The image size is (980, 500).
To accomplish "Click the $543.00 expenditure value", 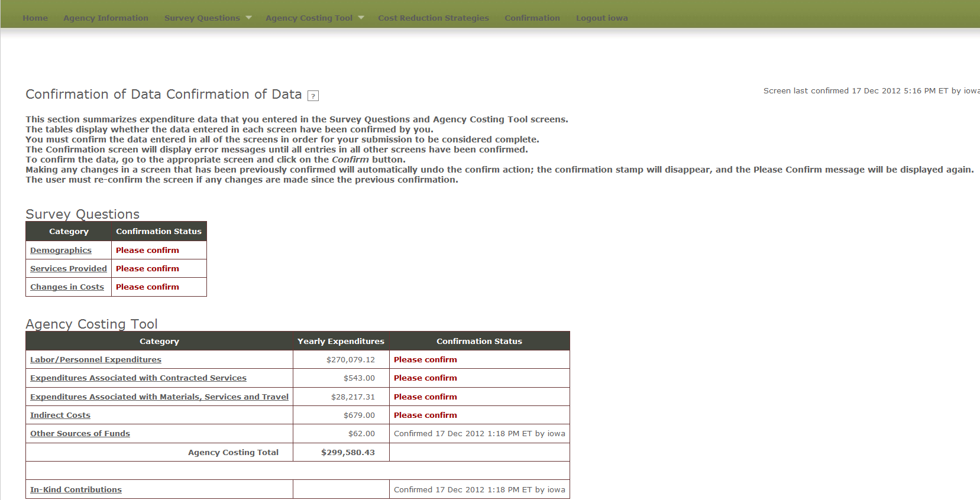I will point(359,378).
